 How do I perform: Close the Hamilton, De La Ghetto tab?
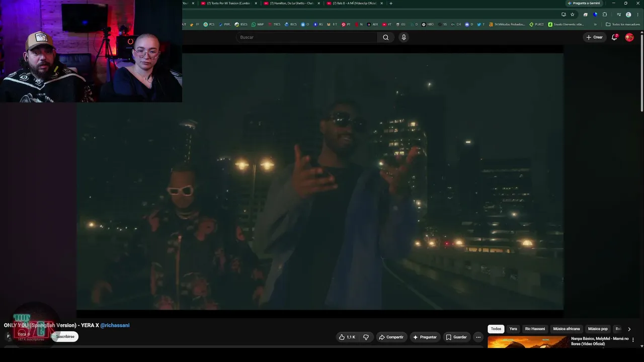tap(318, 4)
